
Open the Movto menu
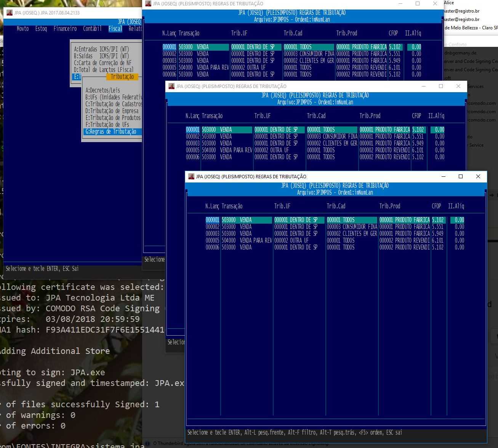(22, 29)
